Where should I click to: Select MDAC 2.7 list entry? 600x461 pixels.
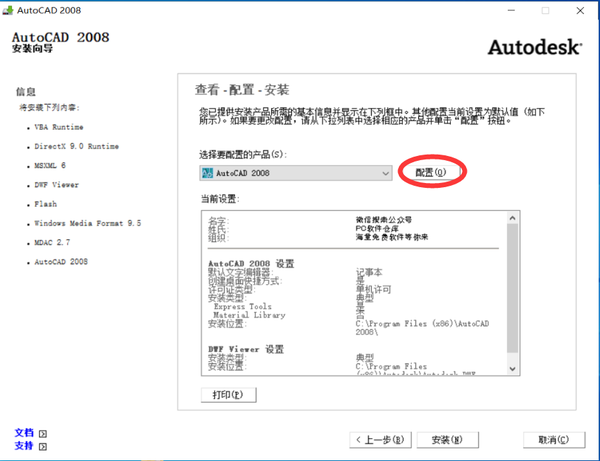coord(52,242)
